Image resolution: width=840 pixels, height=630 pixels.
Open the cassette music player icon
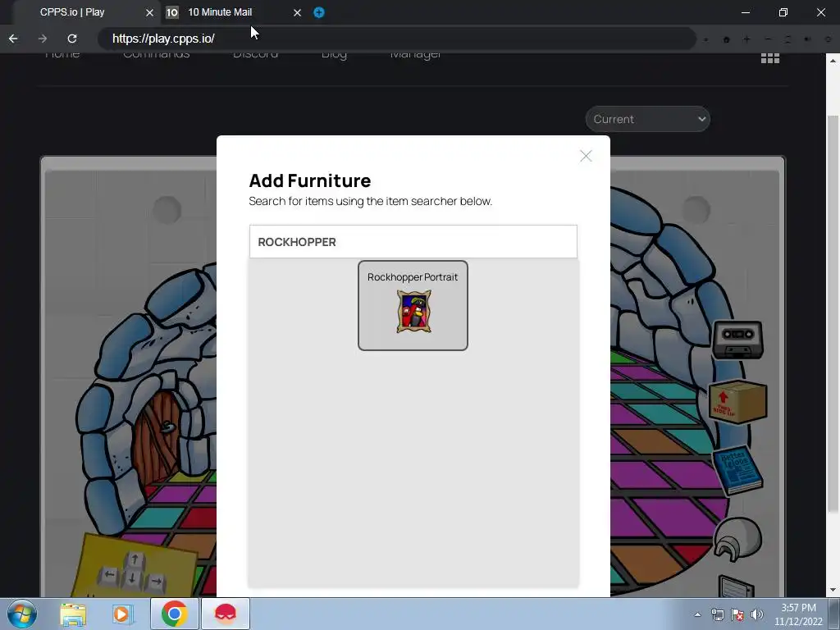pos(737,340)
